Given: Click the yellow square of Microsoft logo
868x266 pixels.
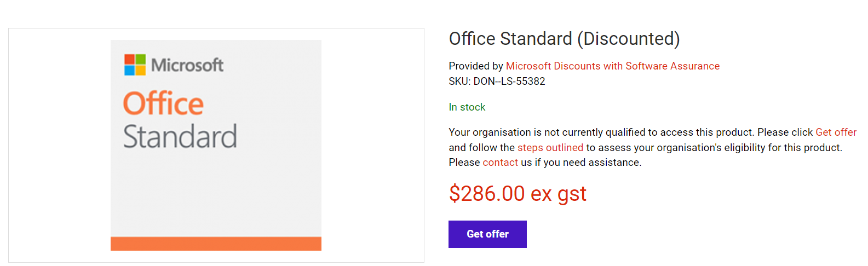Looking at the screenshot, I should [x=140, y=70].
